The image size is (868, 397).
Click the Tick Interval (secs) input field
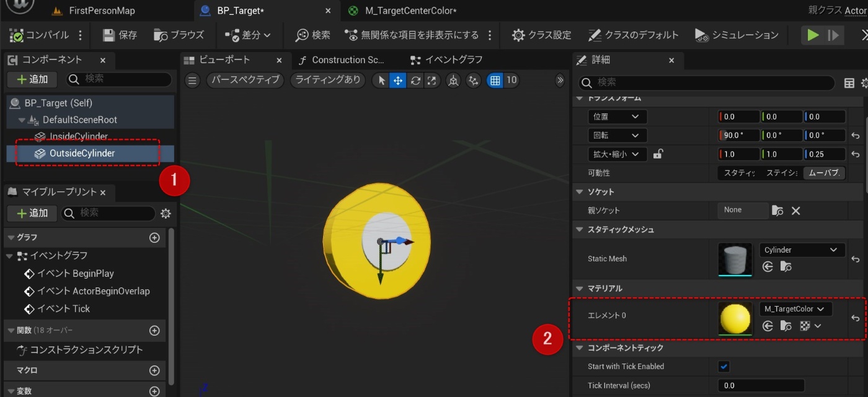coord(761,385)
